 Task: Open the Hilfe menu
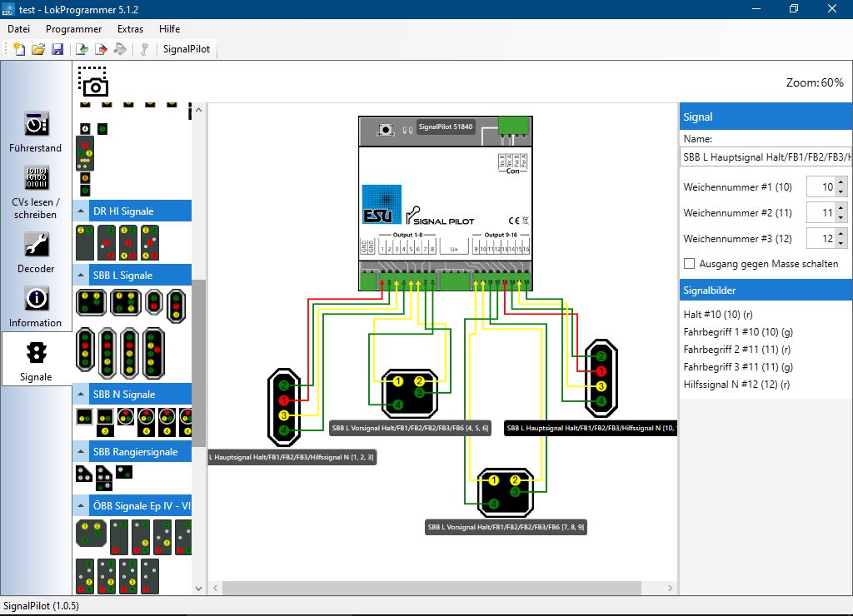click(x=169, y=29)
